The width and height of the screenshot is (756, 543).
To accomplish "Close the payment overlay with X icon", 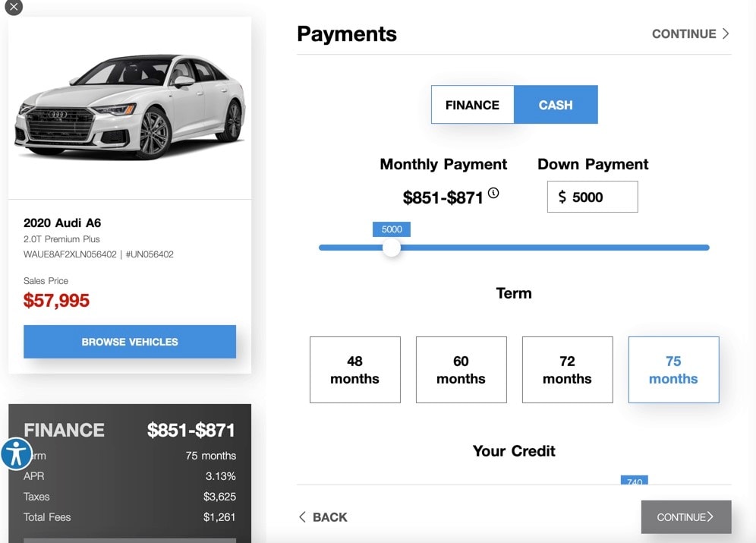I will (13, 7).
